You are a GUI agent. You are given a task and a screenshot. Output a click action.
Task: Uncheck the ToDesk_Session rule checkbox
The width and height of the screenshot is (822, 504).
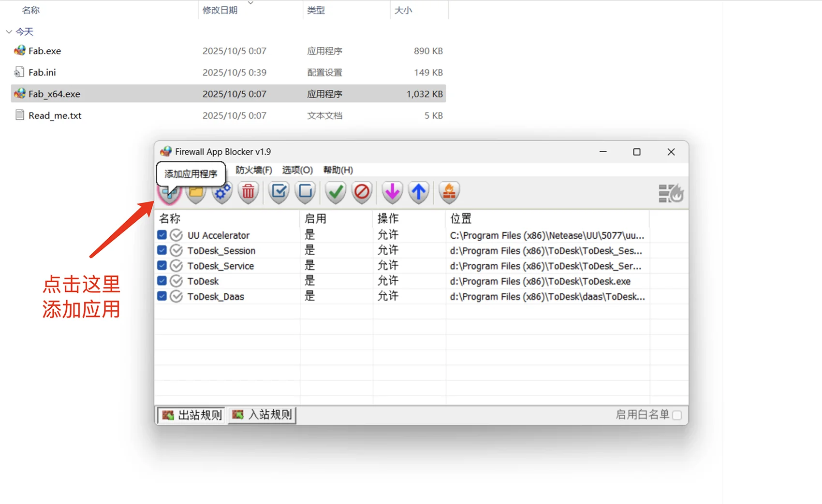coord(162,250)
